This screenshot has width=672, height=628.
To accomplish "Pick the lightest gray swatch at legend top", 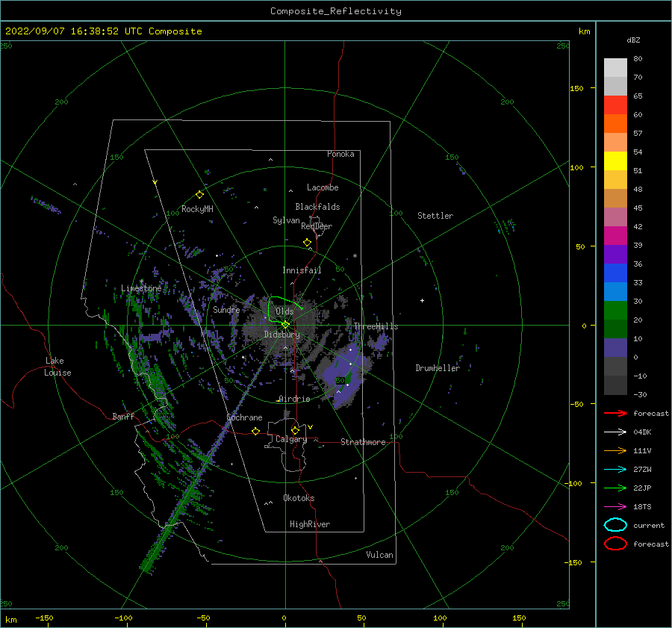I will coord(615,68).
